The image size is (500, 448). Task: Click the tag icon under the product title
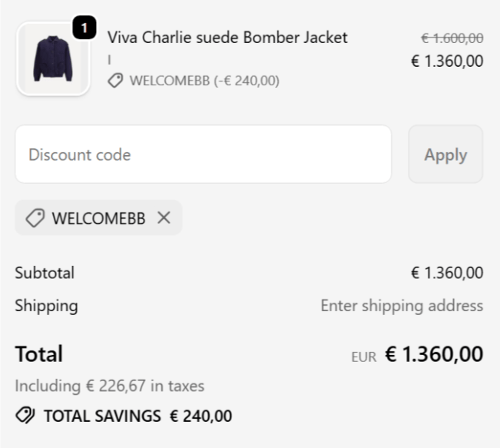[x=115, y=81]
